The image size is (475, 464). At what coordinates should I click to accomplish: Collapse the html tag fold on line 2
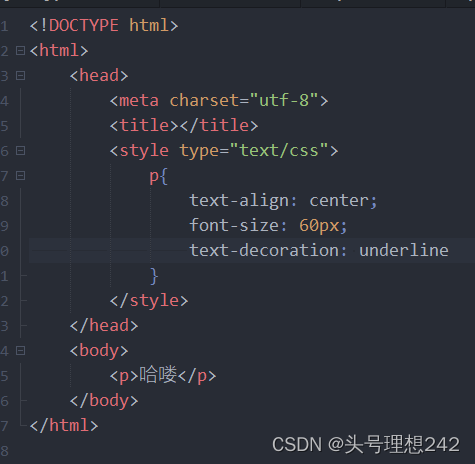20,51
